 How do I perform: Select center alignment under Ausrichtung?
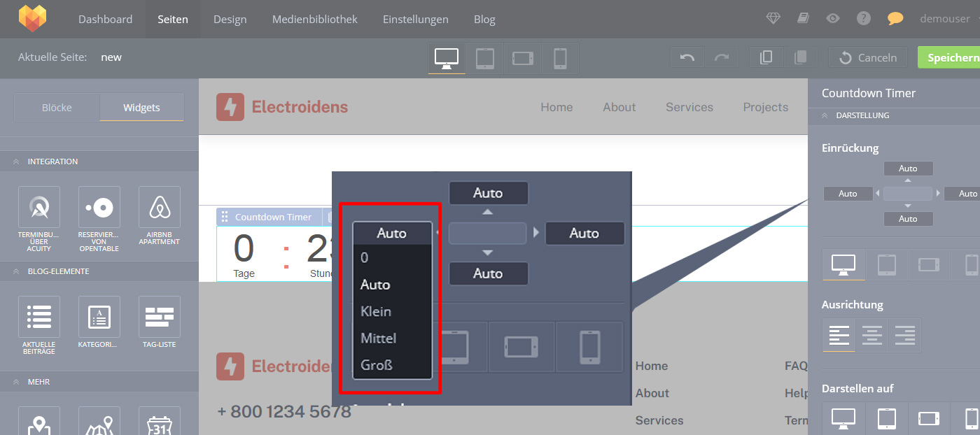tap(871, 336)
